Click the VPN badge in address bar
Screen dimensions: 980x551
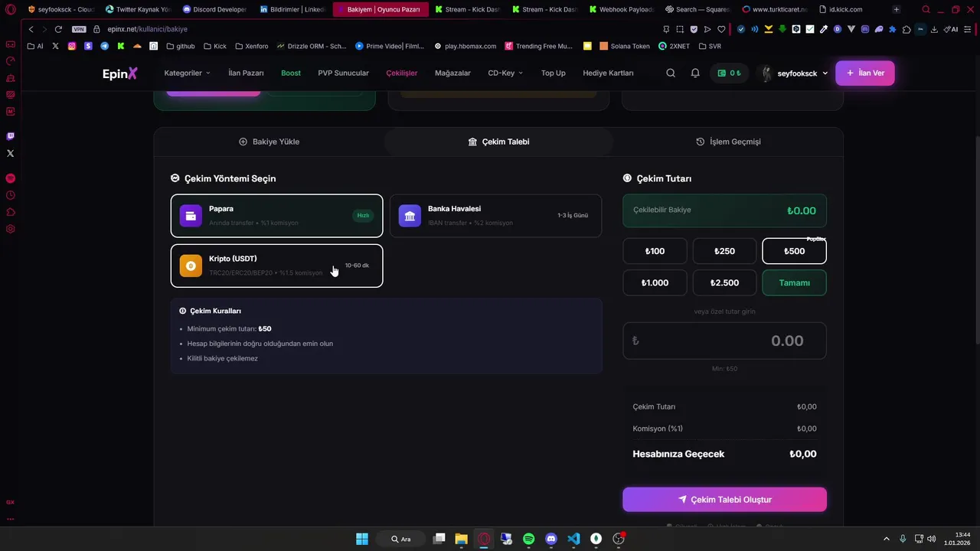[79, 29]
